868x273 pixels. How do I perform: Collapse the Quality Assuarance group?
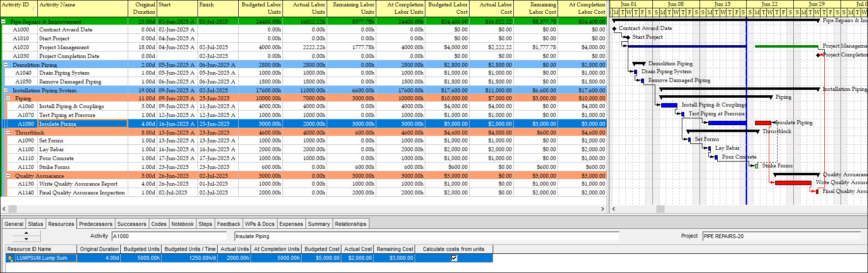(x=8, y=176)
